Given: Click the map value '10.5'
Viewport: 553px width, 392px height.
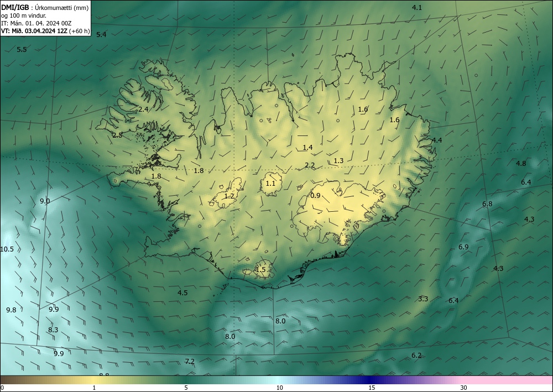Looking at the screenshot, I should click(7, 249).
